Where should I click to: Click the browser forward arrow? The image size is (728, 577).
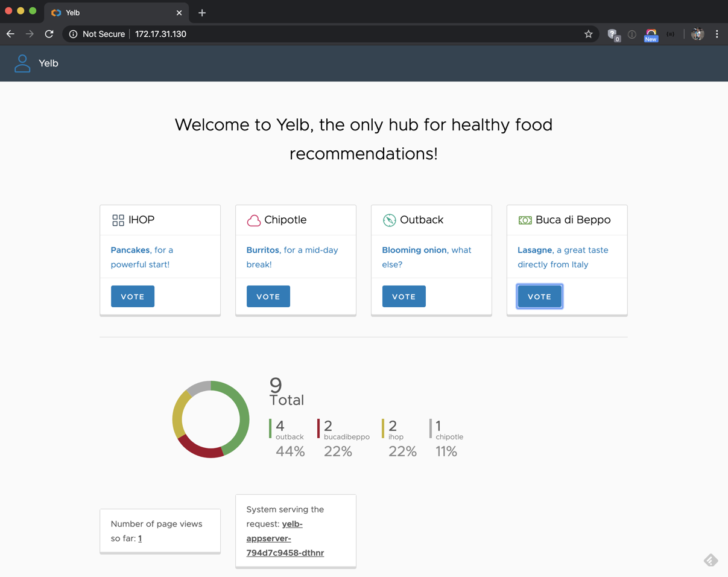tap(30, 34)
